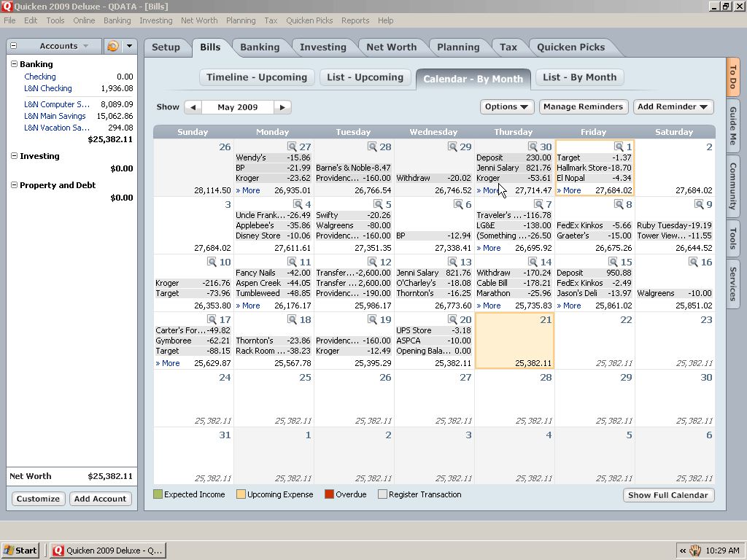This screenshot has height=560, width=747.
Task: Click the magnifier icon on Friday May 1
Action: [619, 146]
